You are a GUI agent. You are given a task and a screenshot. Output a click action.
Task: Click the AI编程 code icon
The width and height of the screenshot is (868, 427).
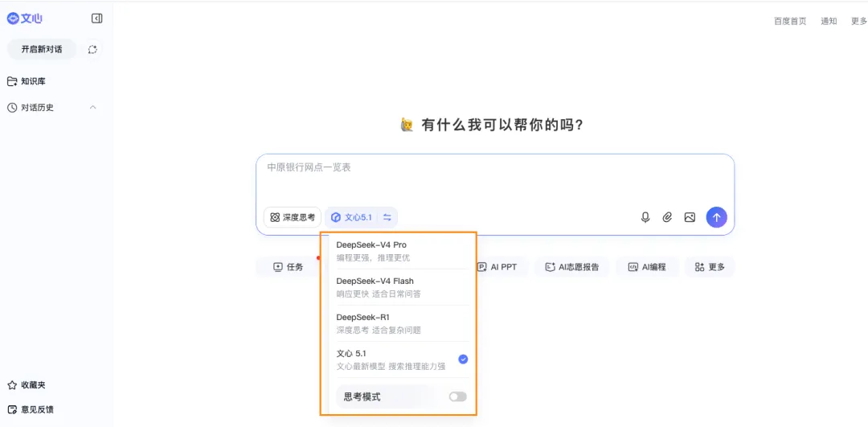[x=633, y=267]
